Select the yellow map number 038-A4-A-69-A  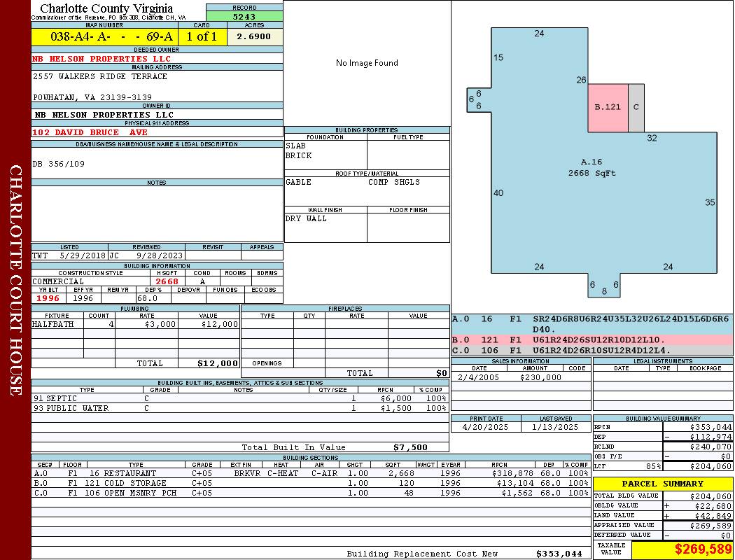pos(104,37)
